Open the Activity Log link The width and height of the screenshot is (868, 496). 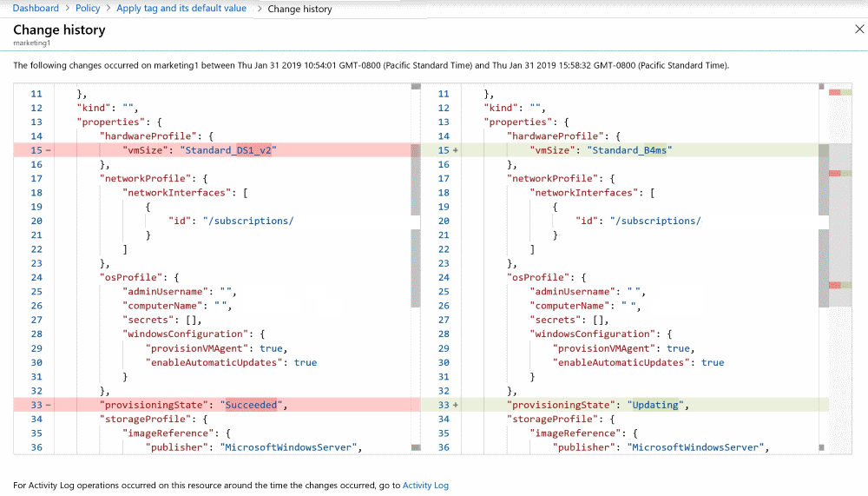coord(425,486)
